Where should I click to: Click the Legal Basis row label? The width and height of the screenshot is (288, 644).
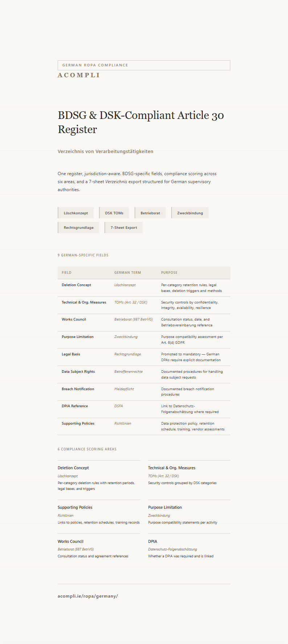point(71,354)
